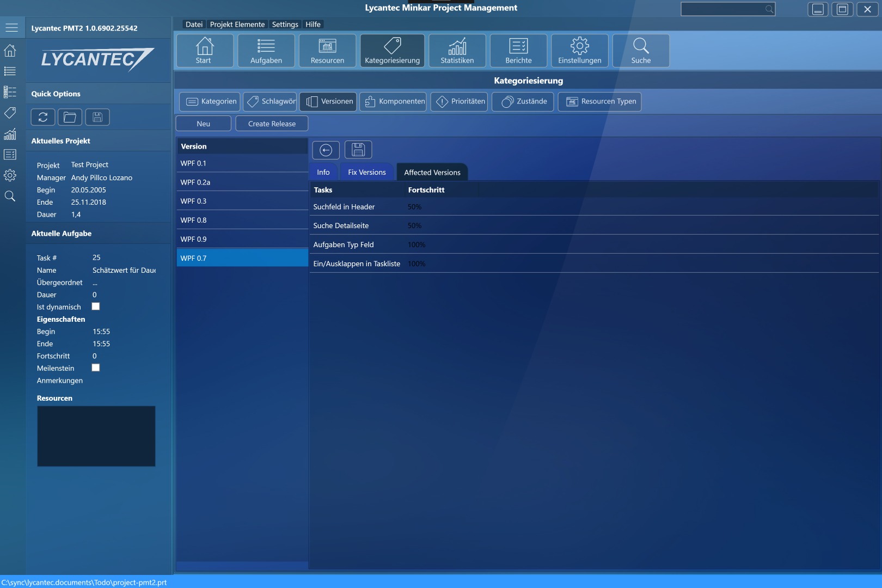Viewport: 882px width, 588px height.
Task: Open the Statistiken ribbon button
Action: [x=457, y=51]
